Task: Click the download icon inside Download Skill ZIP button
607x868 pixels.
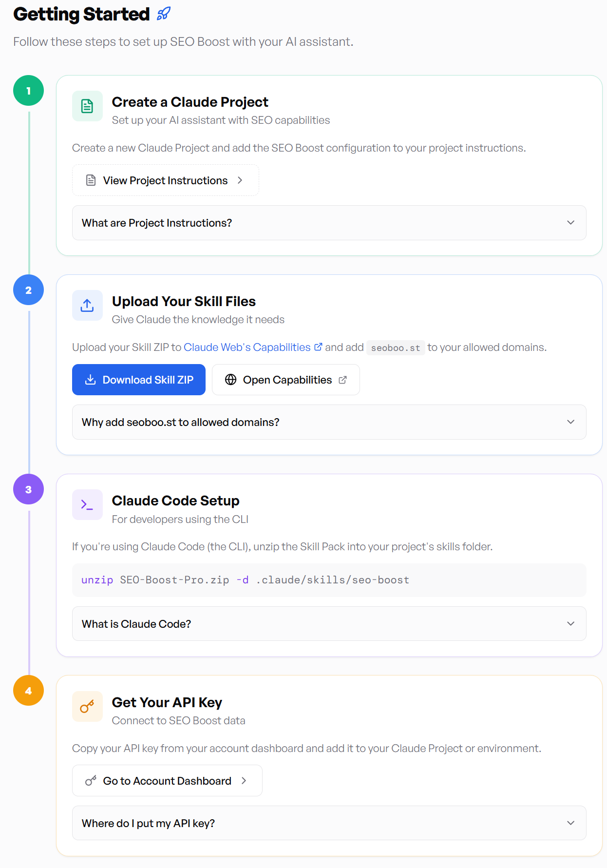Action: (91, 380)
